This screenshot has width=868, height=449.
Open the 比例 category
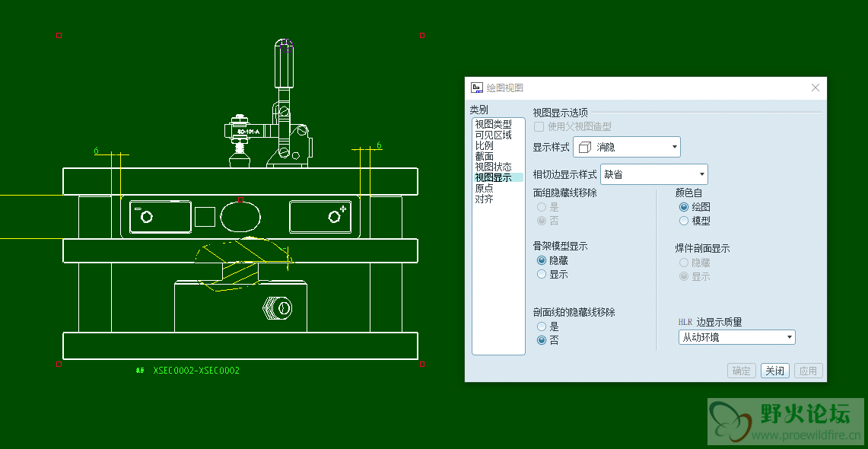click(484, 145)
